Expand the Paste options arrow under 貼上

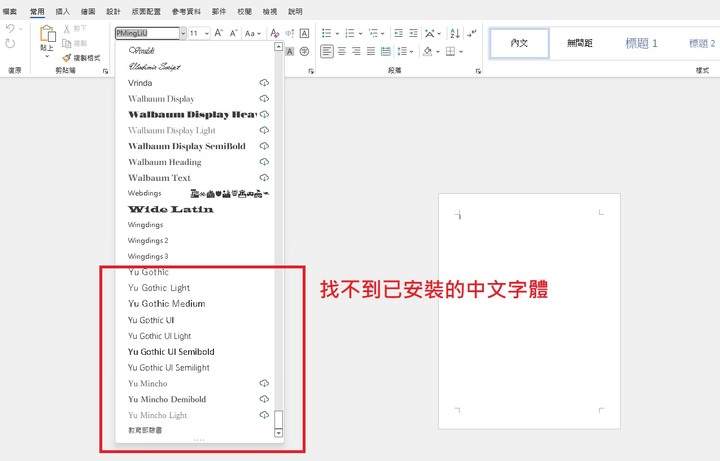click(x=47, y=56)
